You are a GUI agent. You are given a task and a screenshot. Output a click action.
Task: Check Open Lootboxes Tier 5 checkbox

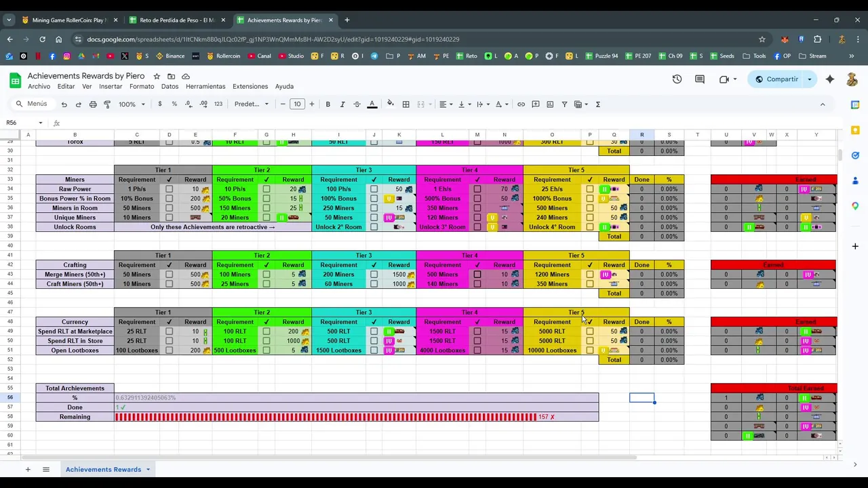coord(589,350)
